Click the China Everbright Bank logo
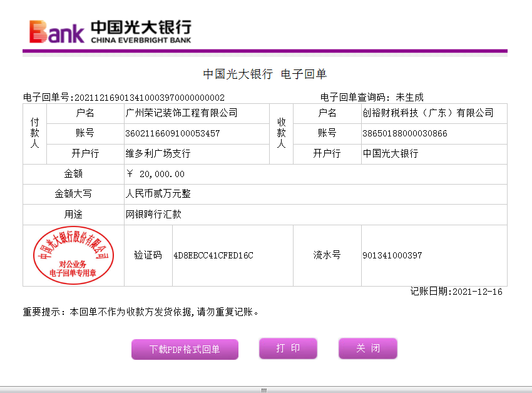The width and height of the screenshot is (532, 393). coord(110,31)
